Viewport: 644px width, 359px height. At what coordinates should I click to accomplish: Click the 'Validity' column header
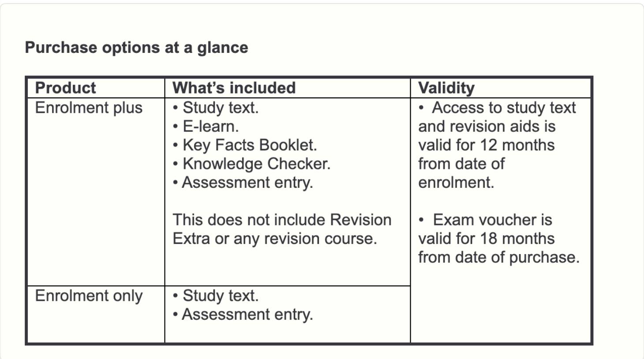(x=446, y=88)
